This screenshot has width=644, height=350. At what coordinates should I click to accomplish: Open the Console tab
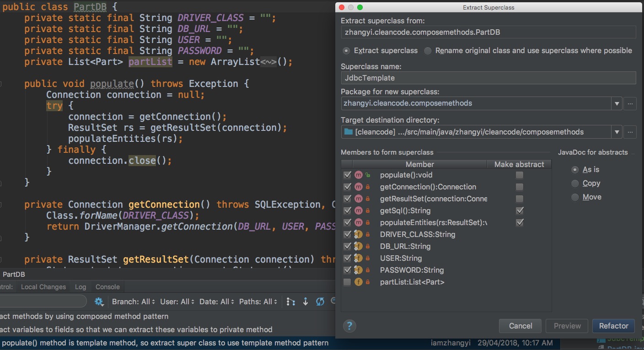[x=107, y=287]
